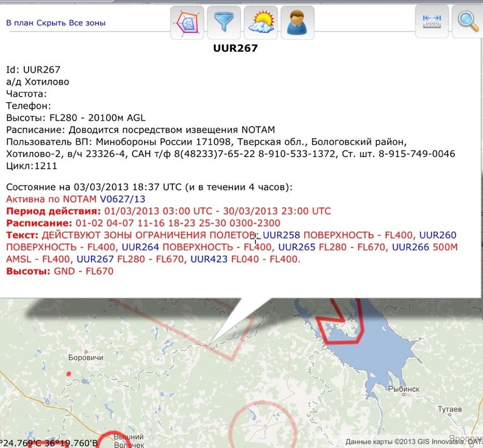The width and height of the screenshot is (483, 448).
Task: Open zone UUR258 link
Action: coord(281,235)
